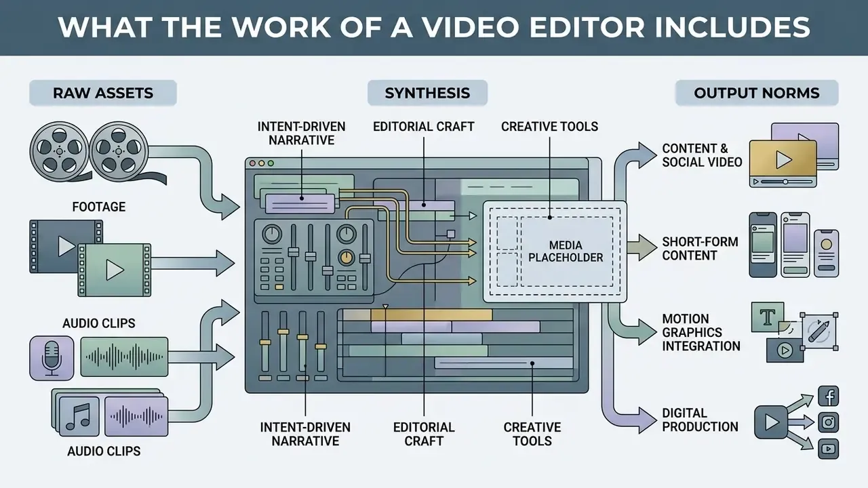Select the small YouTube logo icon
Image resolution: width=868 pixels, height=488 pixels.
pyautogui.click(x=829, y=448)
